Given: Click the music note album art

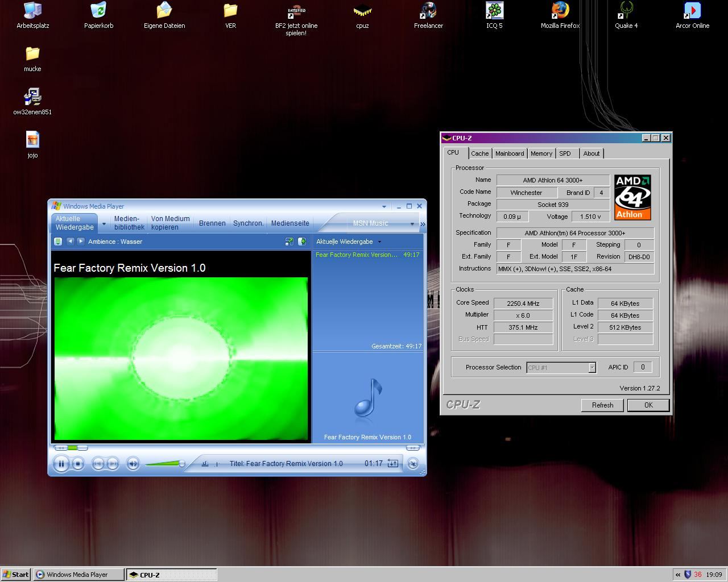Looking at the screenshot, I should (x=367, y=398).
